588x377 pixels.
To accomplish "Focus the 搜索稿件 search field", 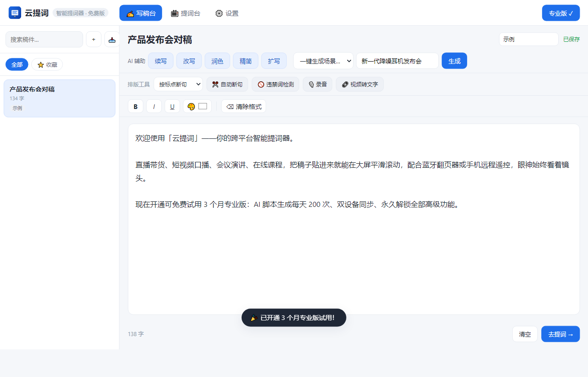I will [x=44, y=39].
